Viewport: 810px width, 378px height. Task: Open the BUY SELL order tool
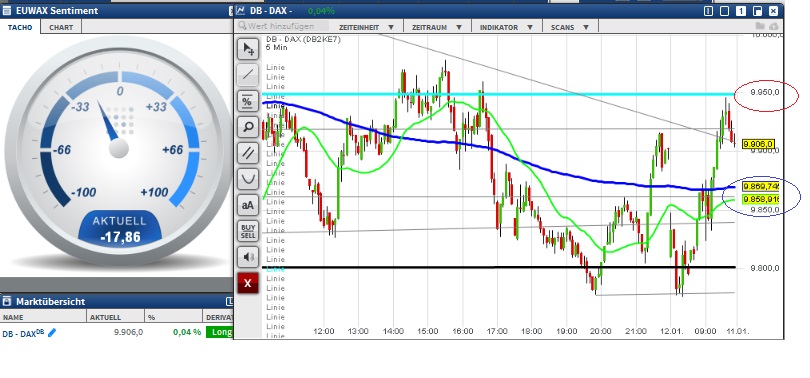(248, 231)
